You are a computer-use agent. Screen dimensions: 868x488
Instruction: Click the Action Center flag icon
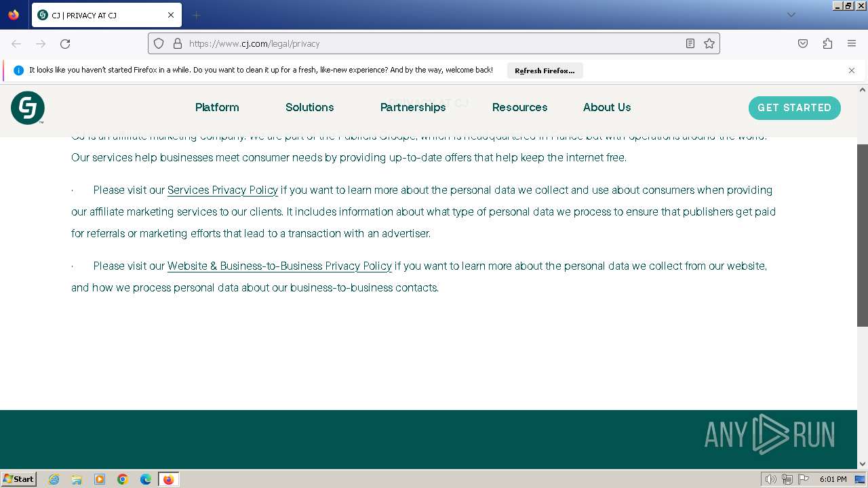[804, 479]
